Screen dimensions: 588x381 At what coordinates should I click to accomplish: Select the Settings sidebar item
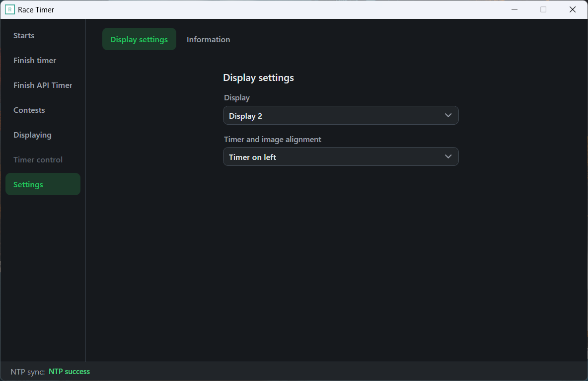[43, 184]
